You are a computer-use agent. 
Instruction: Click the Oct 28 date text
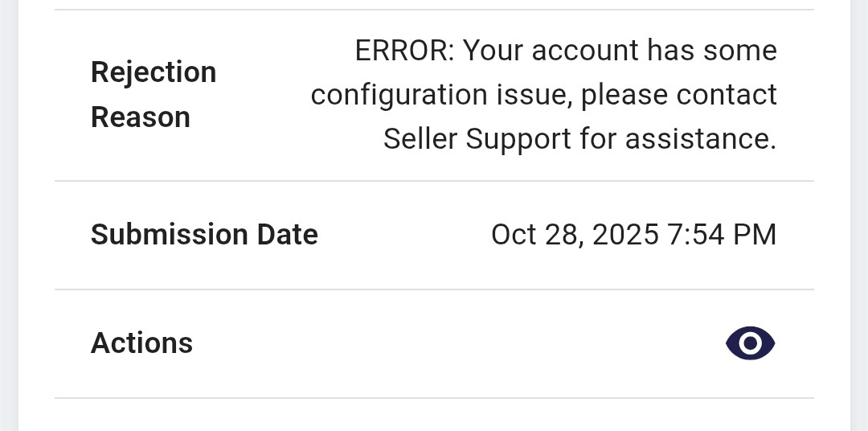pyautogui.click(x=536, y=235)
